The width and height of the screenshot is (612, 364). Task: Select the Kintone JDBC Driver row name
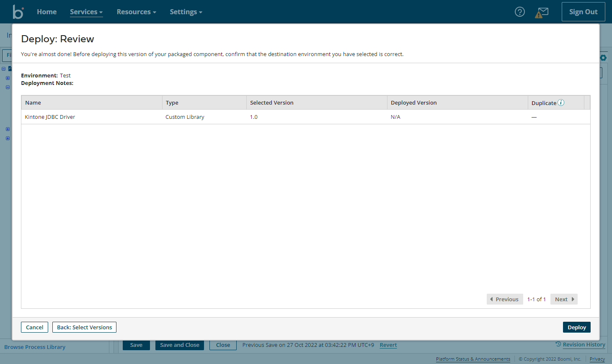tap(50, 117)
